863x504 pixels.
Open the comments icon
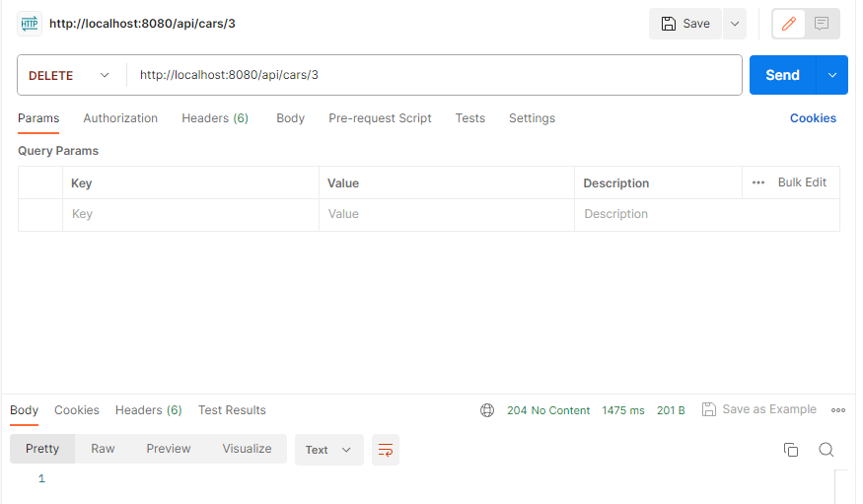(822, 24)
